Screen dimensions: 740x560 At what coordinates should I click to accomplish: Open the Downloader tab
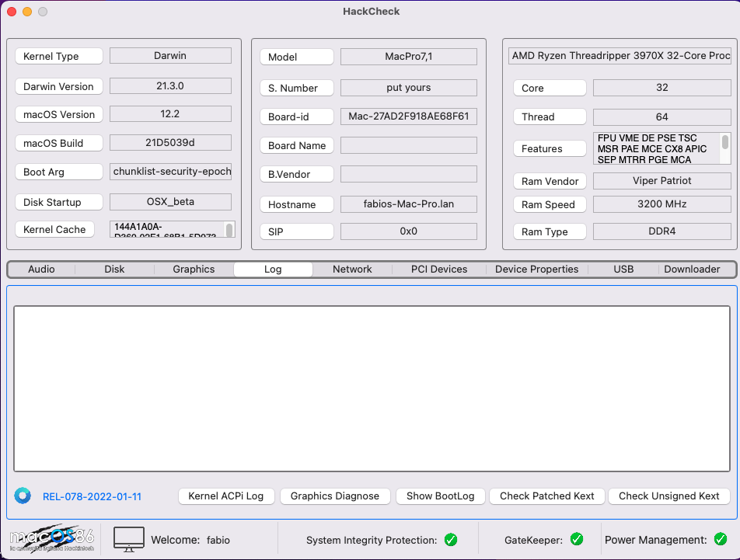692,270
